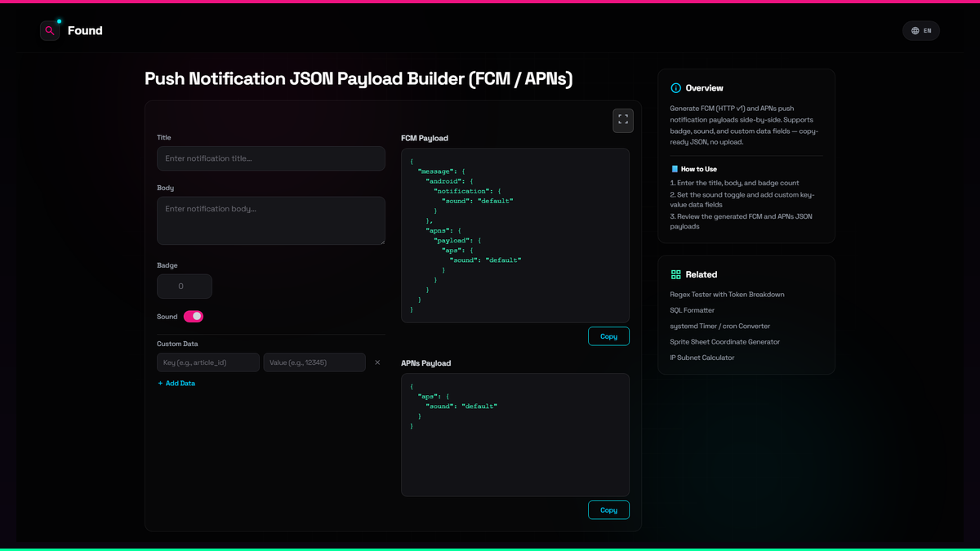Viewport: 980px width, 551px height.
Task: Open systemd Timer / cron Converter
Action: pyautogui.click(x=720, y=327)
